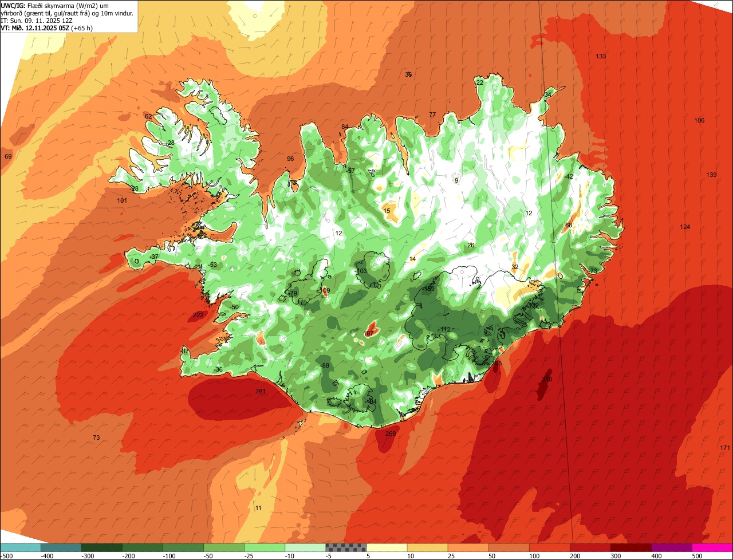Select the value 103 over the glacier
The height and width of the screenshot is (560, 733).
pos(361,271)
